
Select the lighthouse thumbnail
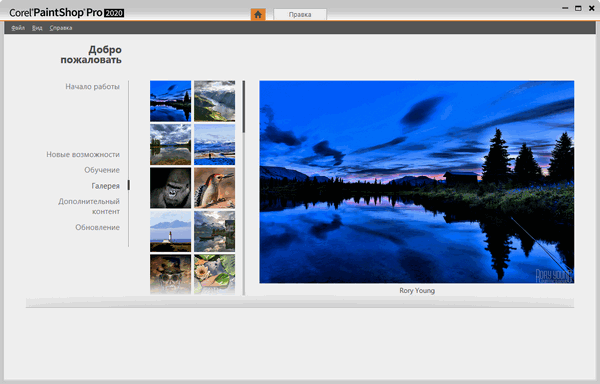(x=170, y=231)
